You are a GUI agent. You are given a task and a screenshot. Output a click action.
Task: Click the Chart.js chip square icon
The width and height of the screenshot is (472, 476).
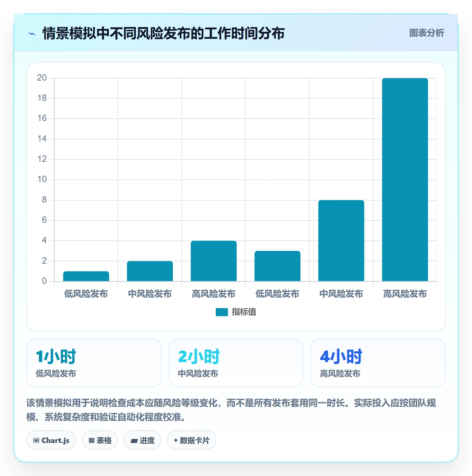click(x=36, y=440)
